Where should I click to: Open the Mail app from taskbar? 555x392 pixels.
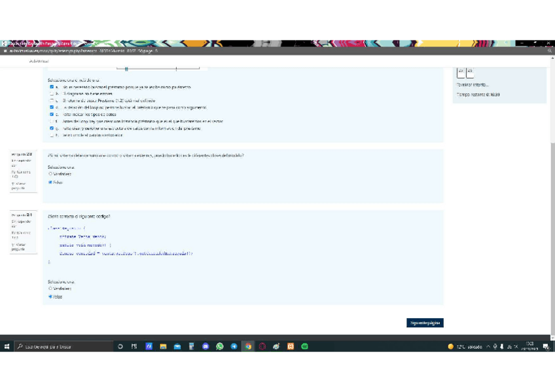tap(177, 346)
